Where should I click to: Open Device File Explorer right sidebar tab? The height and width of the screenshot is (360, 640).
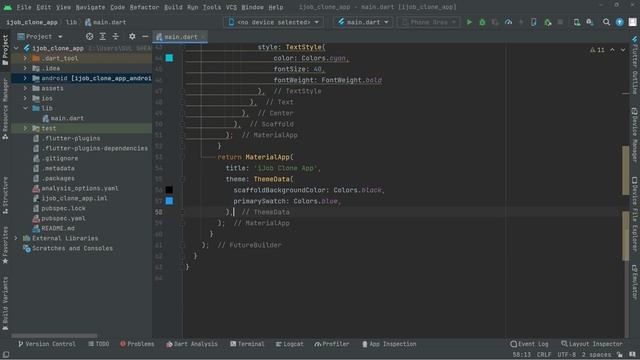[635, 214]
